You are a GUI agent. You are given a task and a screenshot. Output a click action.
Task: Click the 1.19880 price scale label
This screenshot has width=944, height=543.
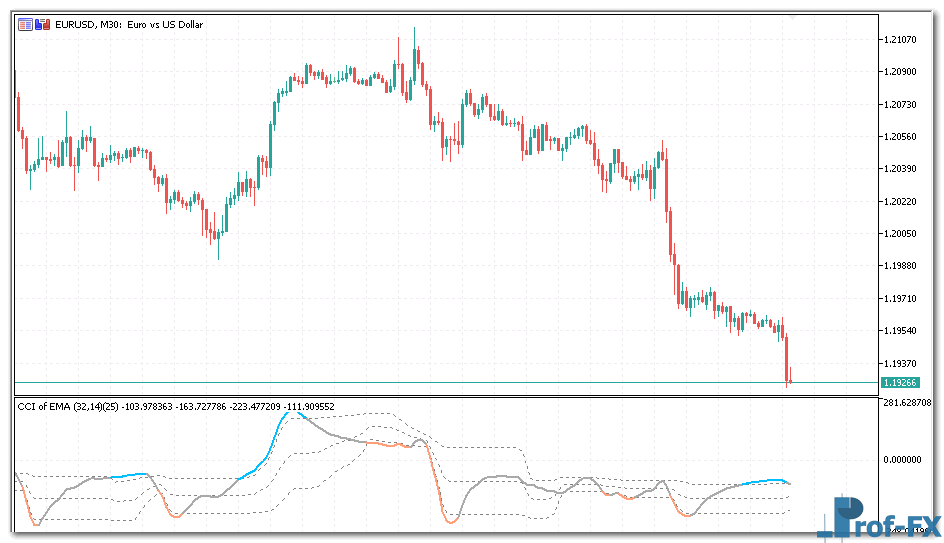point(902,266)
